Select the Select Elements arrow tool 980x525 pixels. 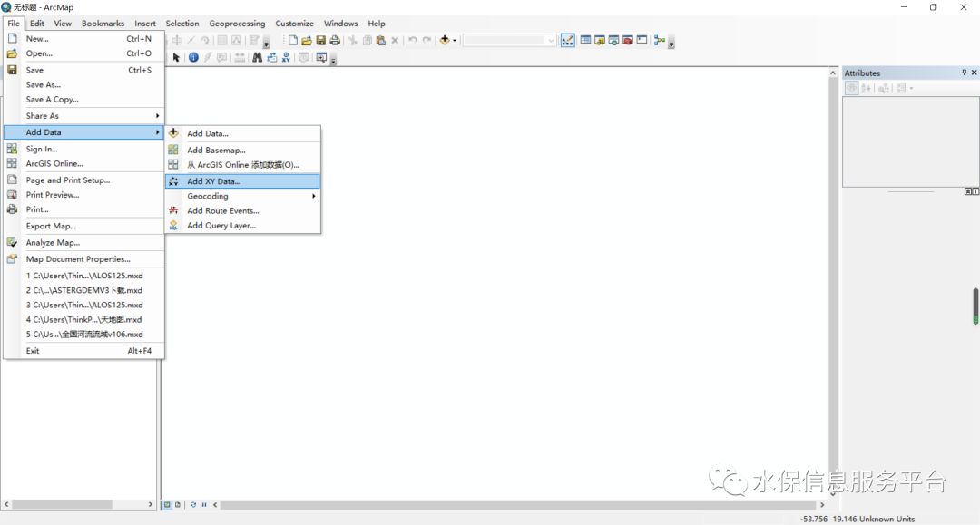tap(176, 57)
